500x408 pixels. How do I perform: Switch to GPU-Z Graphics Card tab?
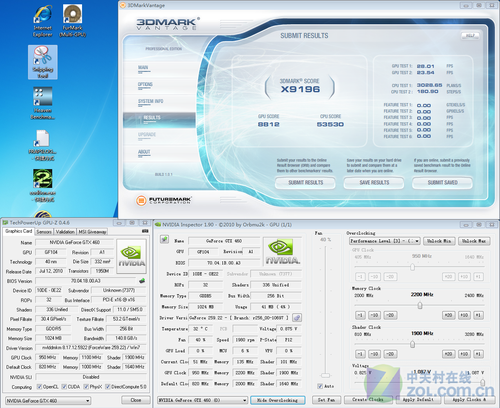(x=18, y=231)
